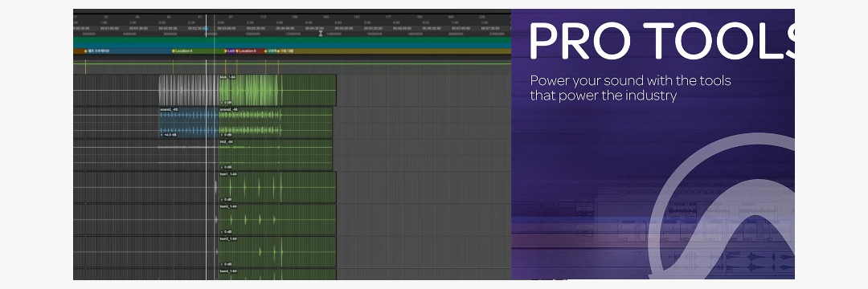Click the clip gain icon on hh2 clip
This screenshot has height=289, width=868.
223,167
